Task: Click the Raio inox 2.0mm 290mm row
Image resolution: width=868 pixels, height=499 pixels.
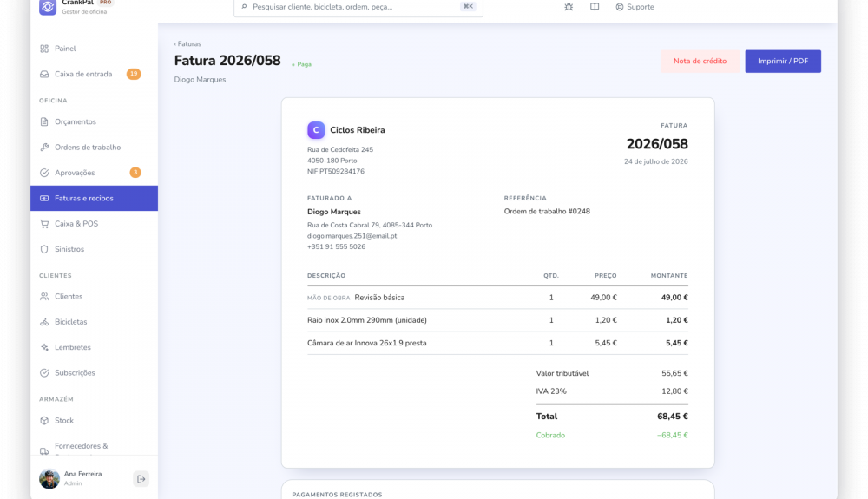Action: click(x=497, y=320)
